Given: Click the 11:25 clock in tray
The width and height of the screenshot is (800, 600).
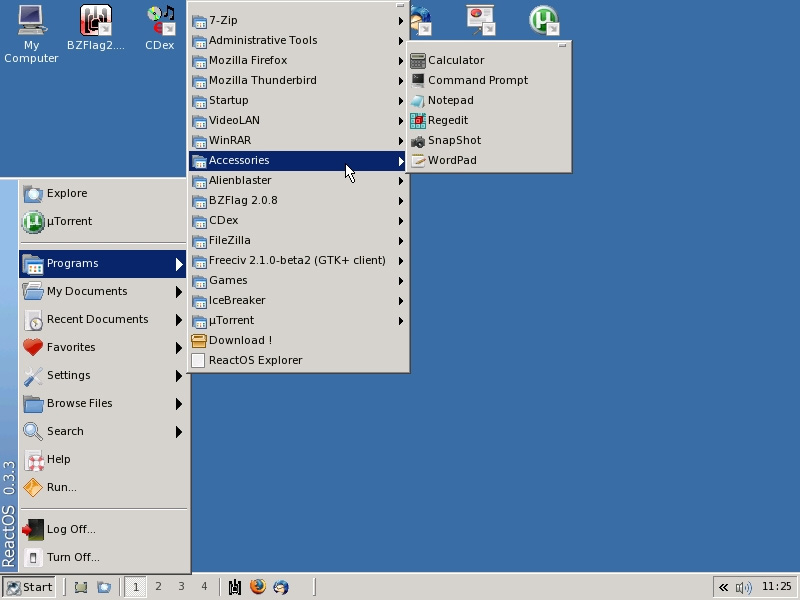Looking at the screenshot, I should (x=777, y=587).
